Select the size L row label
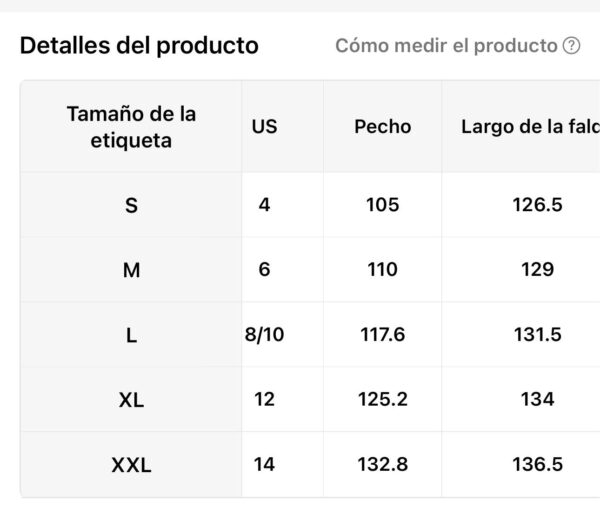The width and height of the screenshot is (600, 508). (131, 335)
